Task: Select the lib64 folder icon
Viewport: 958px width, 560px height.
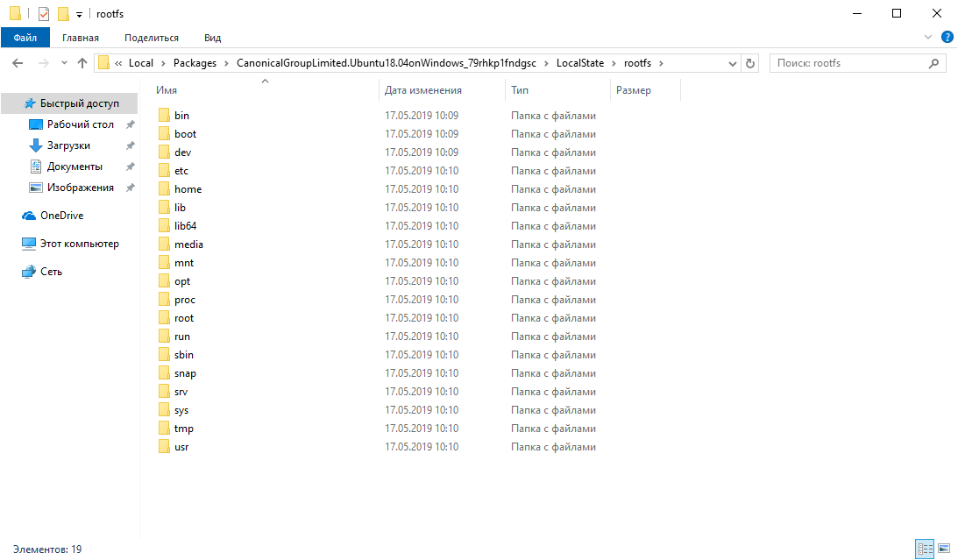Action: 164,225
